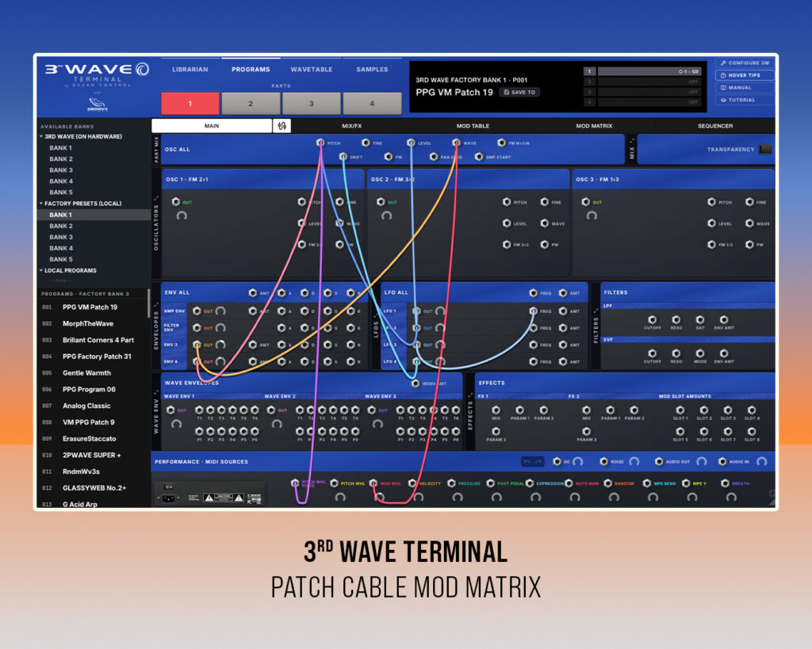Open the MIX/FX tab
Image resolution: width=812 pixels, height=649 pixels.
click(351, 126)
